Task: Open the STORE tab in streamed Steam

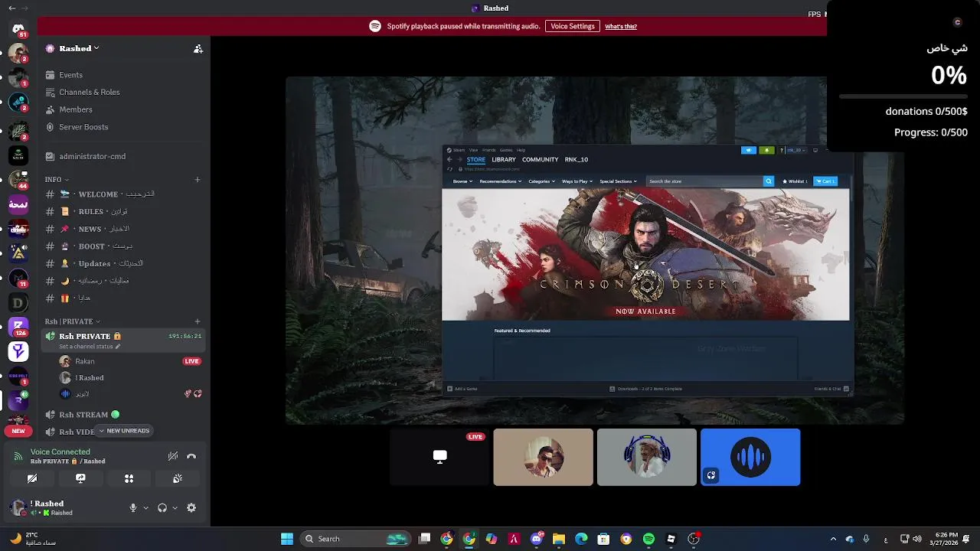Action: click(x=476, y=160)
